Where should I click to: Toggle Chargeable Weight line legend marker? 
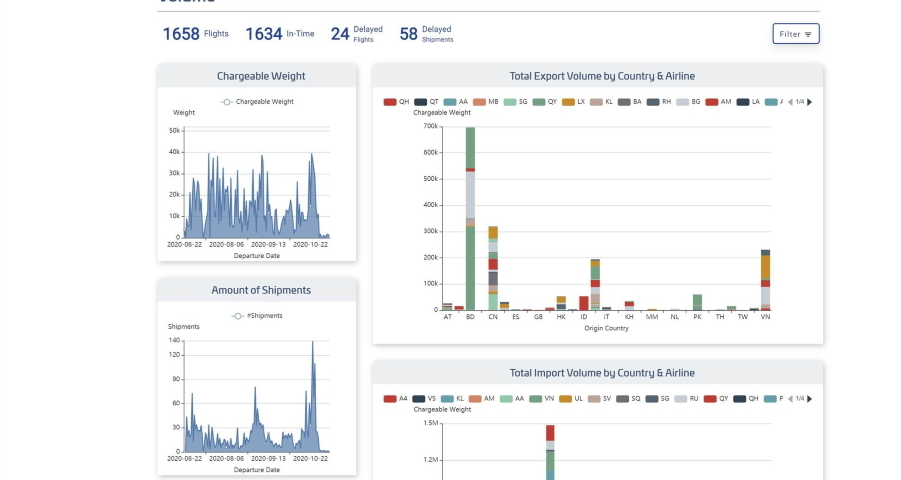click(227, 102)
